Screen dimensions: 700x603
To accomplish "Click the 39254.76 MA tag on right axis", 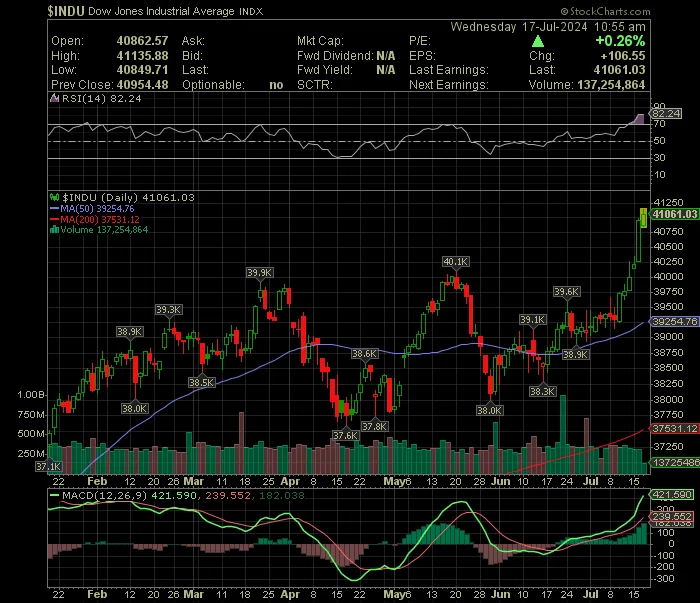I will click(x=674, y=321).
